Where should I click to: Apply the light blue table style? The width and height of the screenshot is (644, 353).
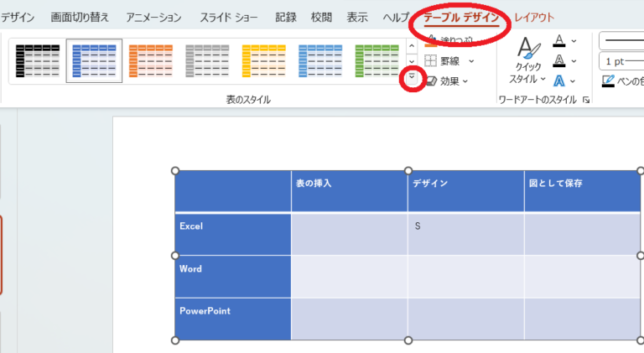click(x=321, y=61)
